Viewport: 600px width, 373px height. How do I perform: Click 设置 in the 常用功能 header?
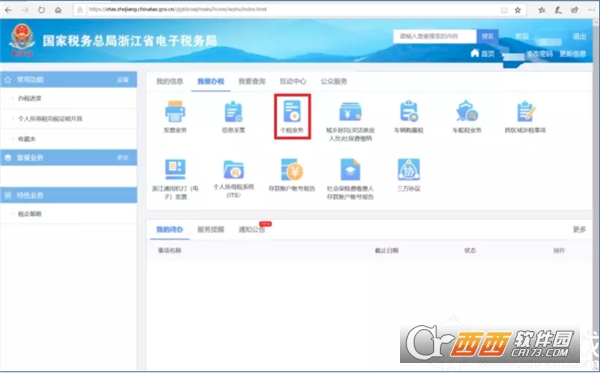pos(123,80)
